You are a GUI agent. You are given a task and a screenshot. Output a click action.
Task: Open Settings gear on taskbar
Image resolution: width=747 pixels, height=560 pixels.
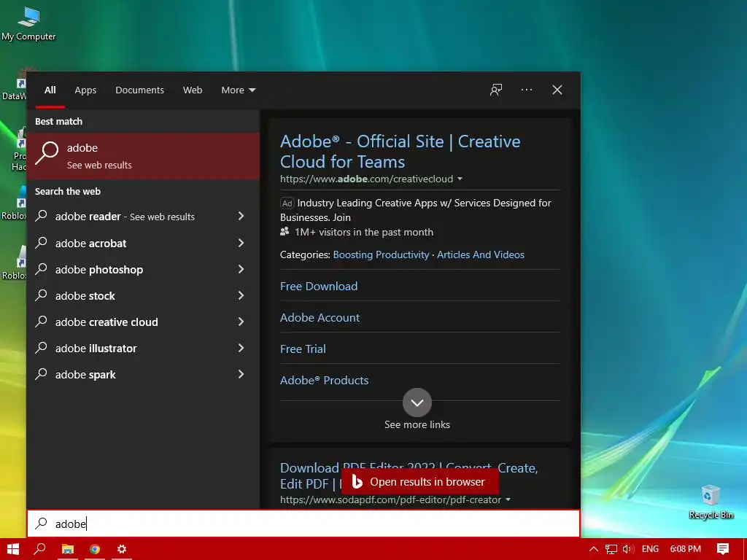[122, 549]
